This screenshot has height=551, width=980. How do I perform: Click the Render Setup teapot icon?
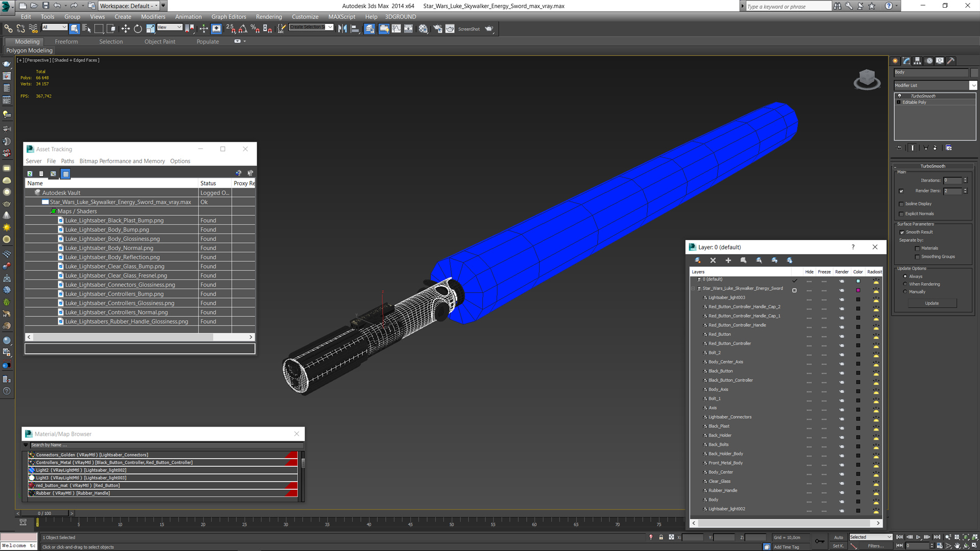(437, 29)
